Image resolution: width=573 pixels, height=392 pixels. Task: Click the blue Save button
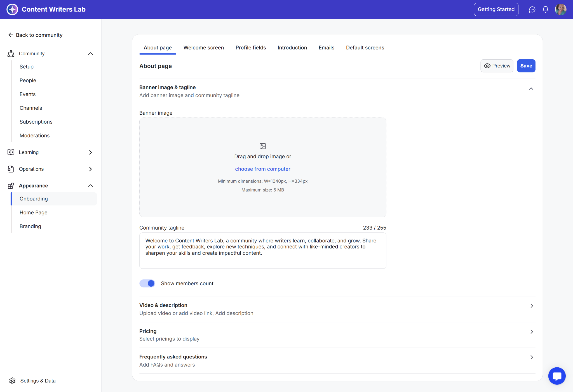[526, 66]
